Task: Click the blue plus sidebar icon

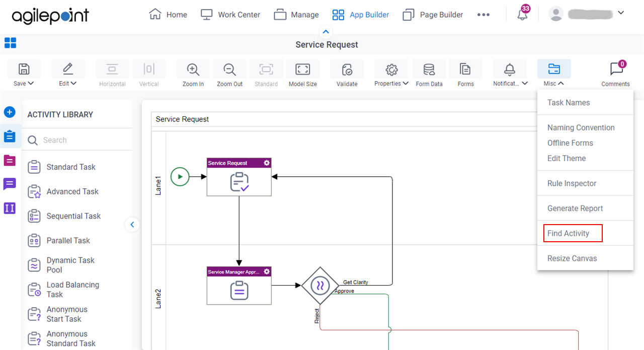Action: point(10,112)
